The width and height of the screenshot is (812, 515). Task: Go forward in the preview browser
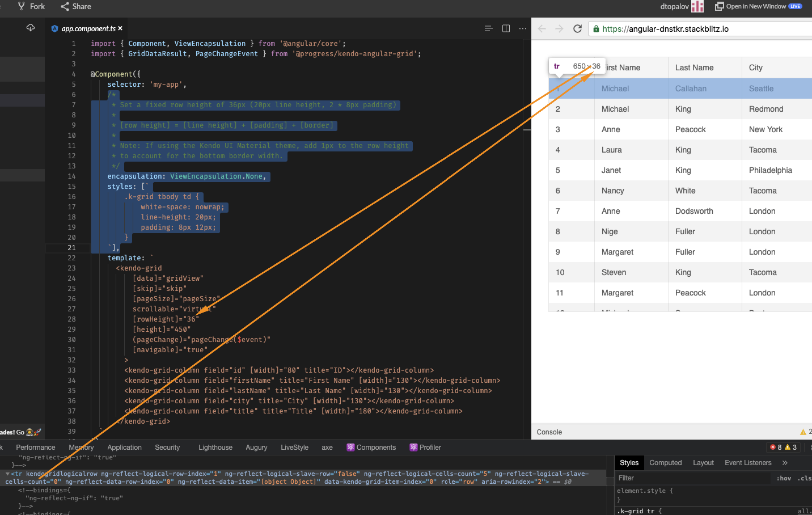click(x=560, y=28)
